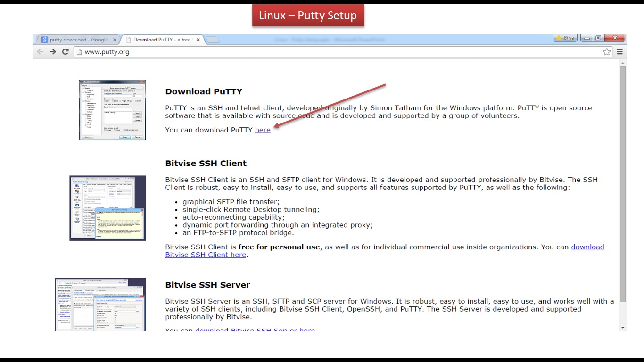Reload the page with the refresh icon
644x362 pixels.
(x=66, y=52)
